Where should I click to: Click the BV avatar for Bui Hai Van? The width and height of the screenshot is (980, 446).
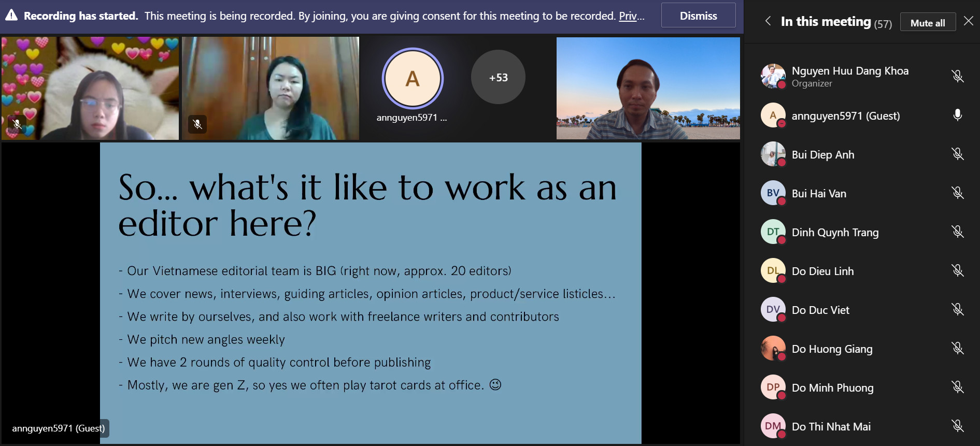(x=773, y=193)
